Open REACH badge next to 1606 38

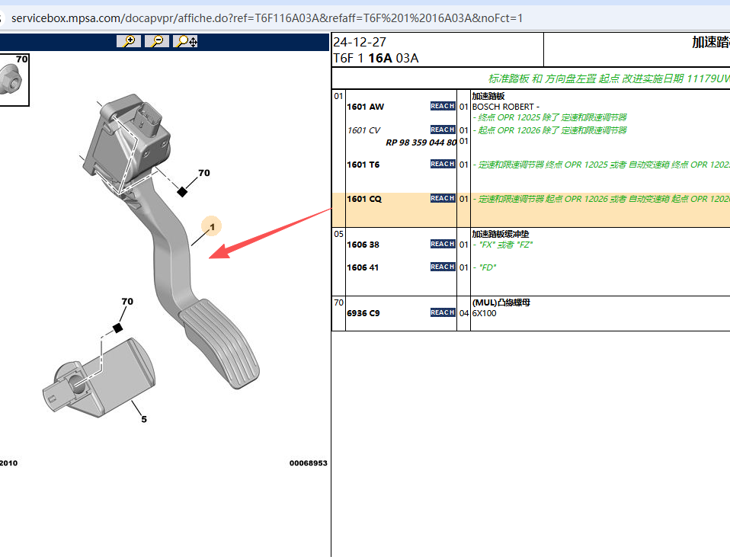pos(443,245)
